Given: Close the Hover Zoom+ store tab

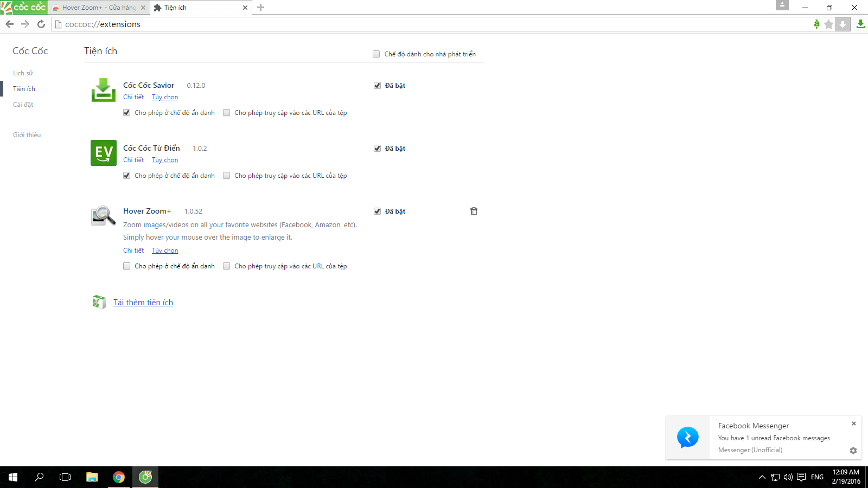Looking at the screenshot, I should (x=143, y=8).
